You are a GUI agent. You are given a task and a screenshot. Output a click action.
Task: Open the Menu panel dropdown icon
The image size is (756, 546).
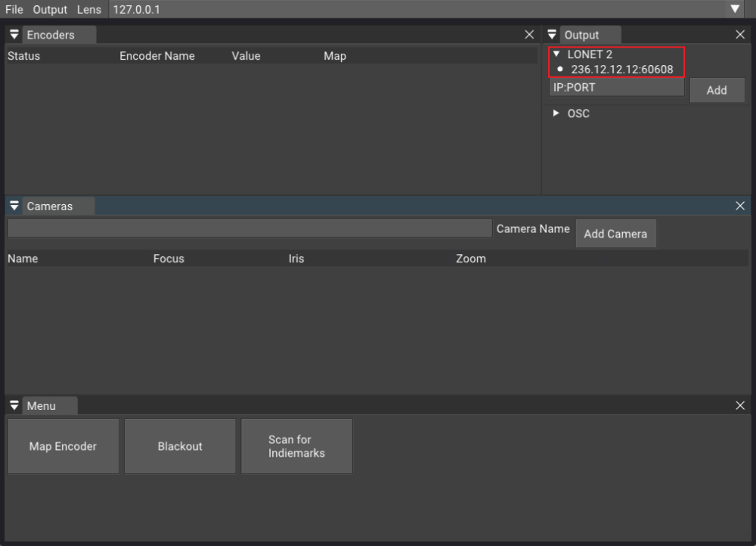coord(14,405)
